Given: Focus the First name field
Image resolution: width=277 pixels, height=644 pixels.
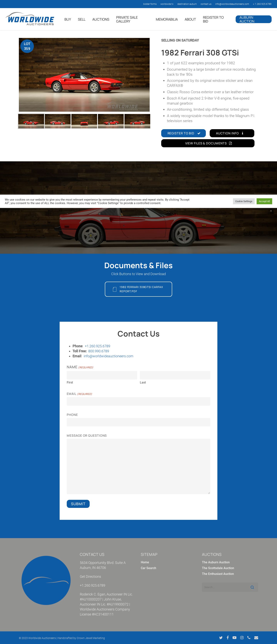Looking at the screenshot, I should pos(102,375).
